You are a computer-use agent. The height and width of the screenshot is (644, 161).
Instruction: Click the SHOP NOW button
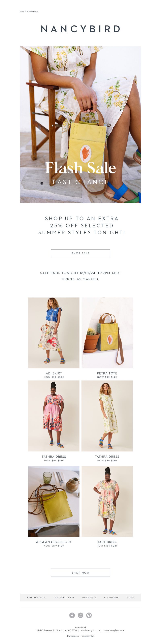80,573
